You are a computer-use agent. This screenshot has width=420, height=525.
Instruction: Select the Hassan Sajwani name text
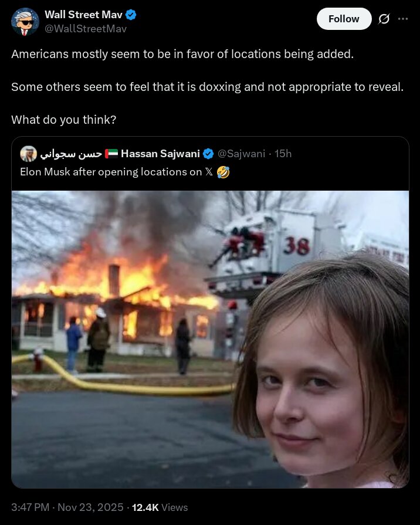point(160,154)
